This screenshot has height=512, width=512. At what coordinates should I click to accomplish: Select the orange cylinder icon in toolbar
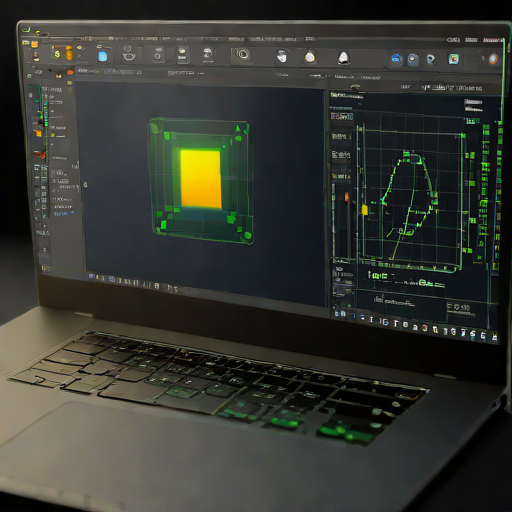69,53
